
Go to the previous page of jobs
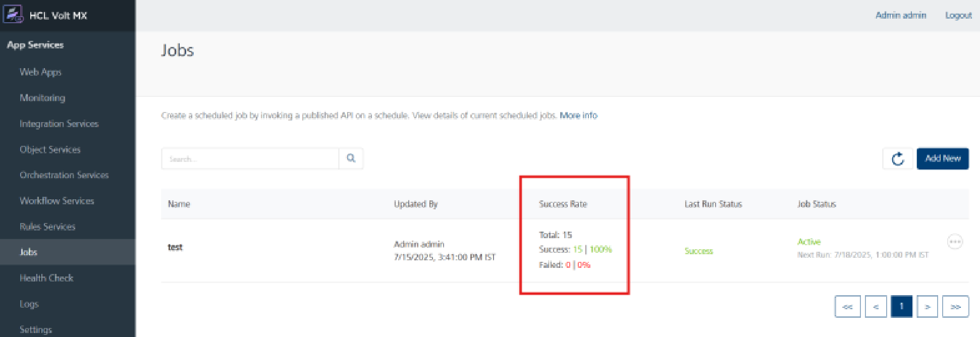pos(876,307)
